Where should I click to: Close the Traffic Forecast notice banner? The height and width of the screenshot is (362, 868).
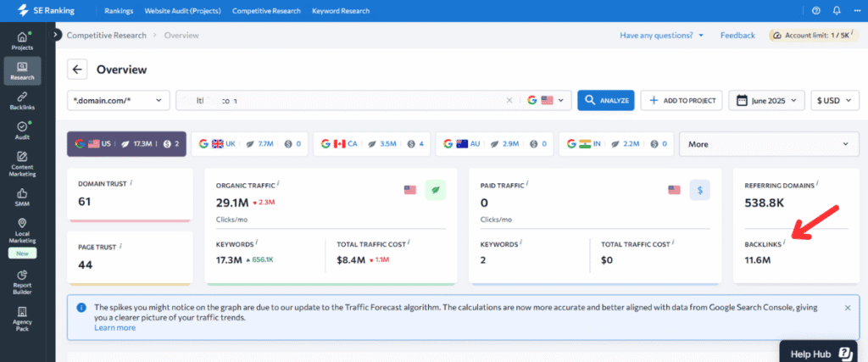[x=848, y=307]
